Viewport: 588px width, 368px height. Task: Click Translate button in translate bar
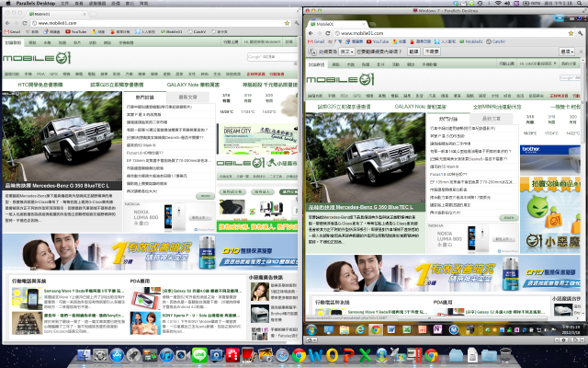click(413, 52)
